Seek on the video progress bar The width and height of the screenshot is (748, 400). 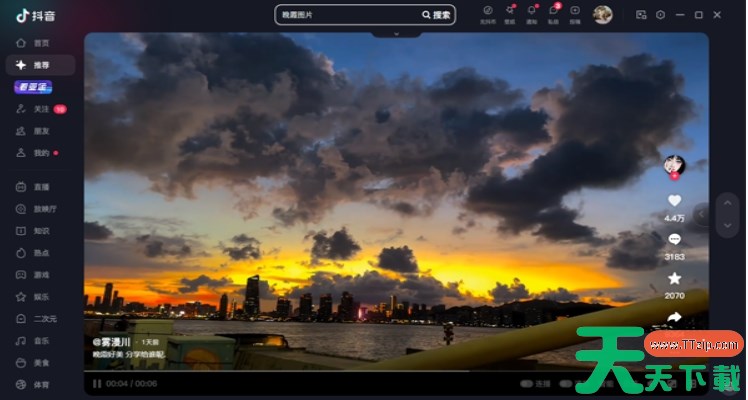[x=396, y=371]
